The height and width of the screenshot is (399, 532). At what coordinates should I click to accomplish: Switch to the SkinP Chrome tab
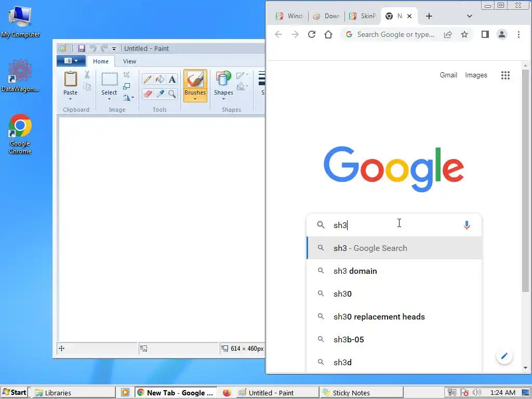(363, 16)
